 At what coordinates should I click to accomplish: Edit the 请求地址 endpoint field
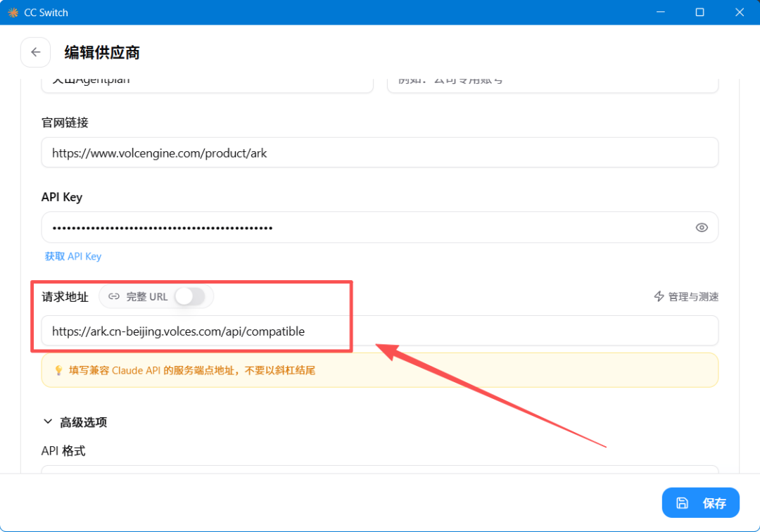(x=379, y=331)
